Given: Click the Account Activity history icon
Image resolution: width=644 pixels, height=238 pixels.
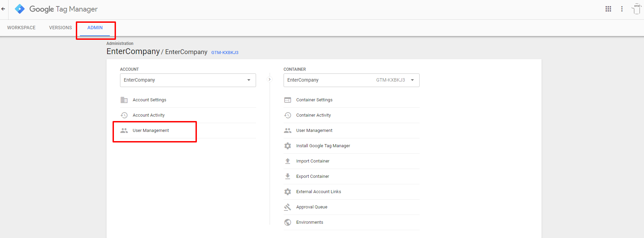Looking at the screenshot, I should point(124,115).
